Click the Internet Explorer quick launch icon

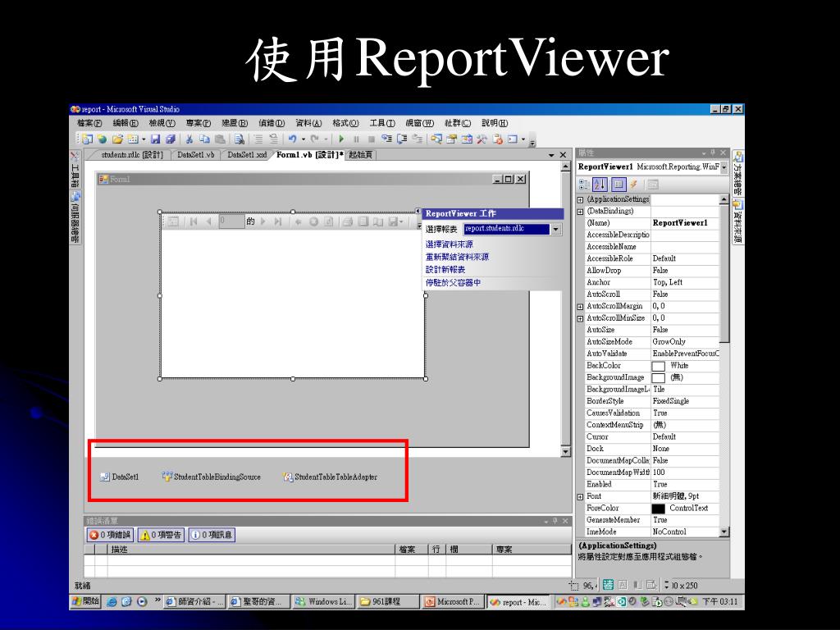(x=112, y=601)
